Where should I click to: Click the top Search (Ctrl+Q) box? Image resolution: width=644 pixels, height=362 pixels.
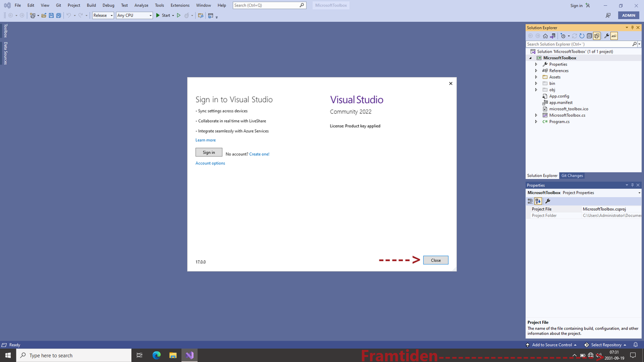(x=270, y=5)
